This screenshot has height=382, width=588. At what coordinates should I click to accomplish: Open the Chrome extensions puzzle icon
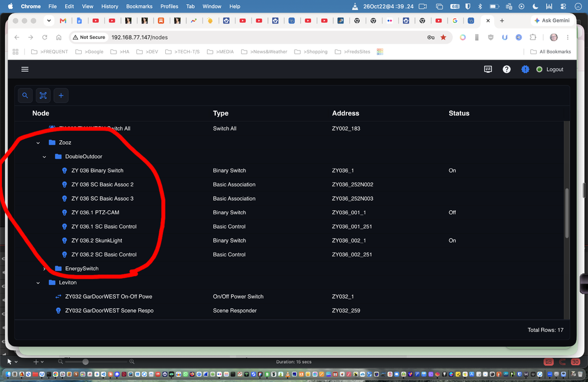pyautogui.click(x=533, y=37)
